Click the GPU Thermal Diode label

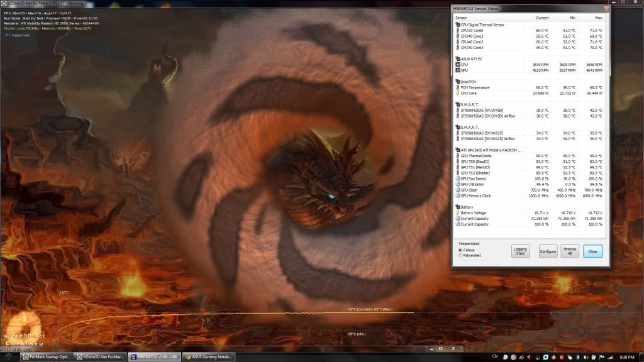(476, 156)
